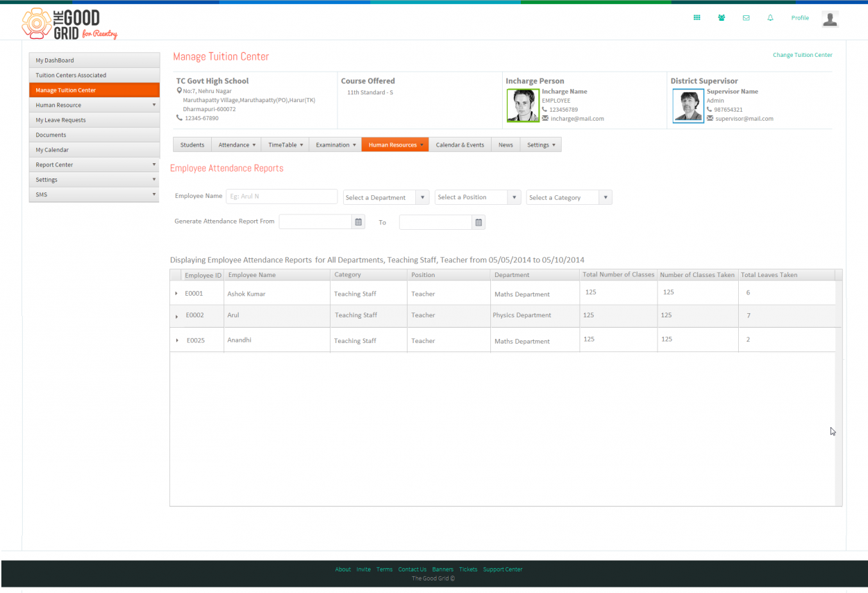Click the Profile link
The width and height of the screenshot is (868, 593).
pos(800,18)
